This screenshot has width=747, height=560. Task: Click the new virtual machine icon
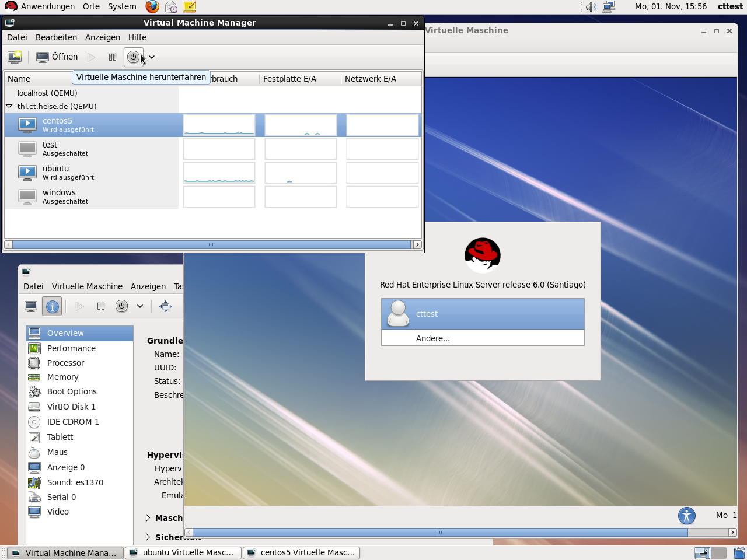click(x=15, y=57)
